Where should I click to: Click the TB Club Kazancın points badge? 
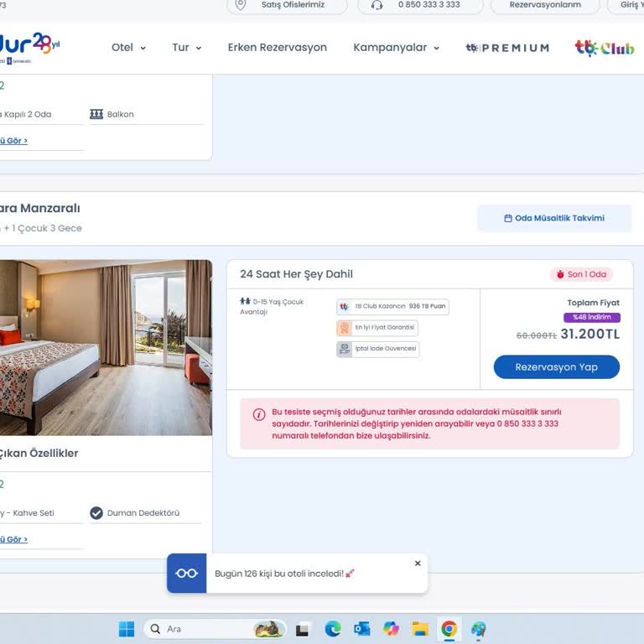392,307
